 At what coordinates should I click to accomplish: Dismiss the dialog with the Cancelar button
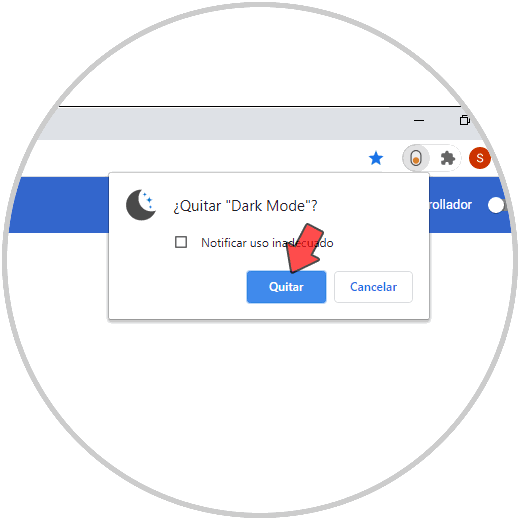373,287
